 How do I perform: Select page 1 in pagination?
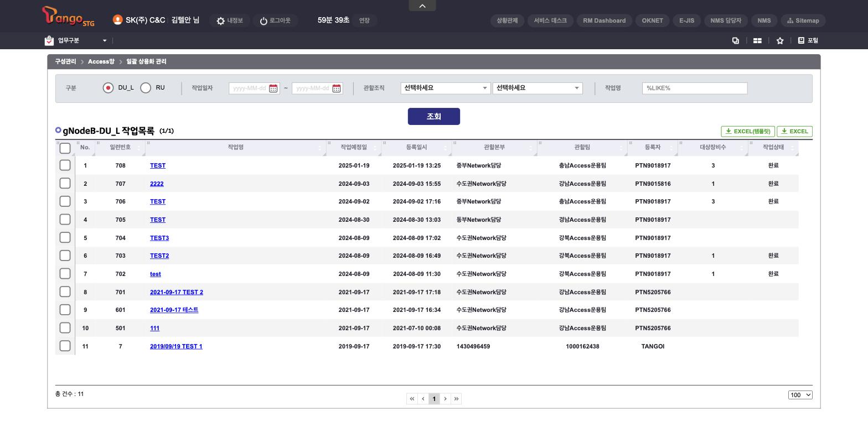point(434,399)
